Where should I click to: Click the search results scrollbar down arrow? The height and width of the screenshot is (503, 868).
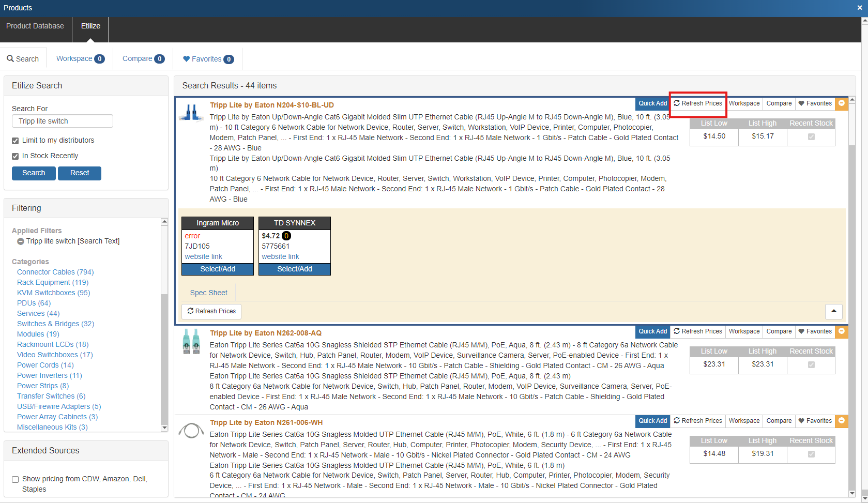click(852, 494)
